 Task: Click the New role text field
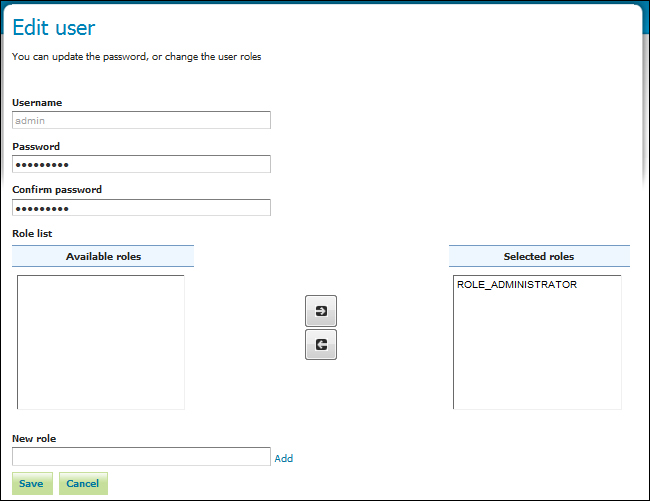[141, 457]
